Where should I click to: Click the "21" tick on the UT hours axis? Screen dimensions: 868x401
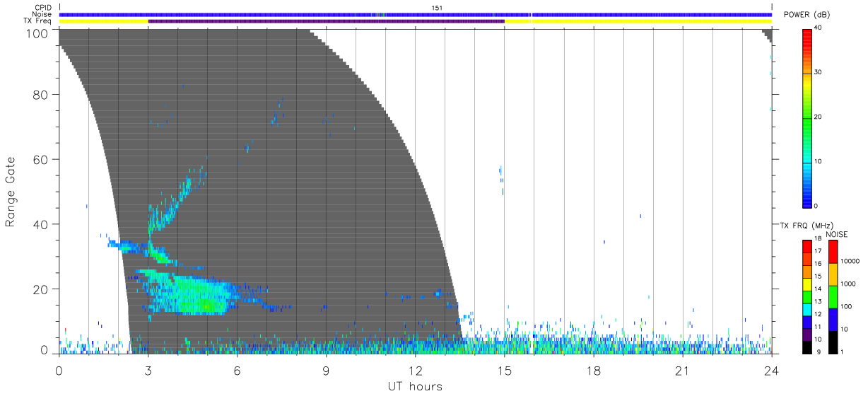tap(683, 371)
